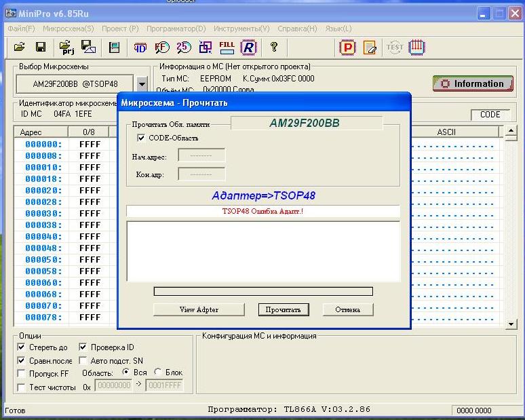Click the 00000000 start range field
The width and height of the screenshot is (525, 420).
click(x=114, y=385)
